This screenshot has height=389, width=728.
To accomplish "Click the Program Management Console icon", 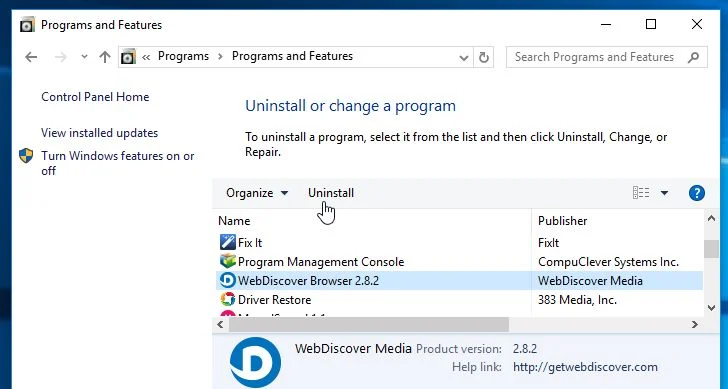I will point(228,261).
